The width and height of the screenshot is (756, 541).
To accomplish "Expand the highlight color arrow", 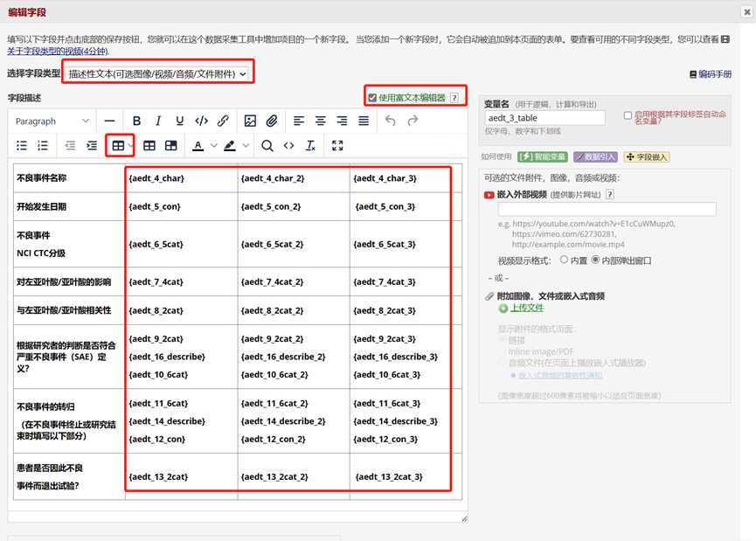I will click(x=246, y=146).
